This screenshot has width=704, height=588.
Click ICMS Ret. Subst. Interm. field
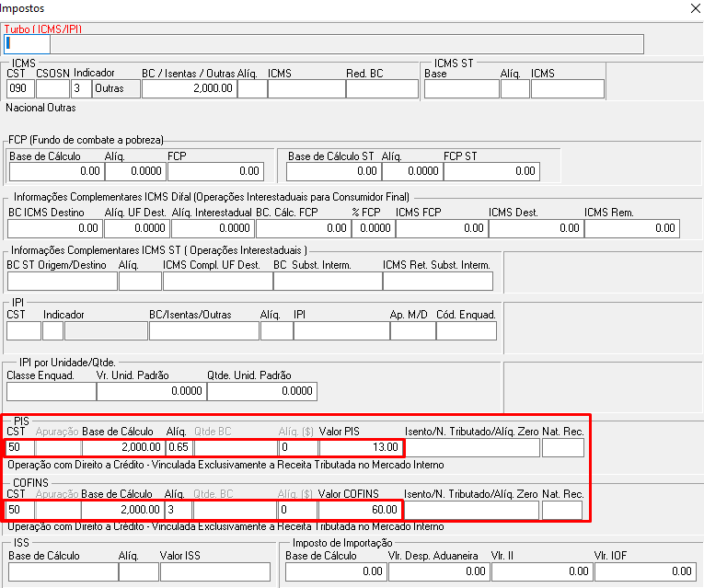click(438, 282)
